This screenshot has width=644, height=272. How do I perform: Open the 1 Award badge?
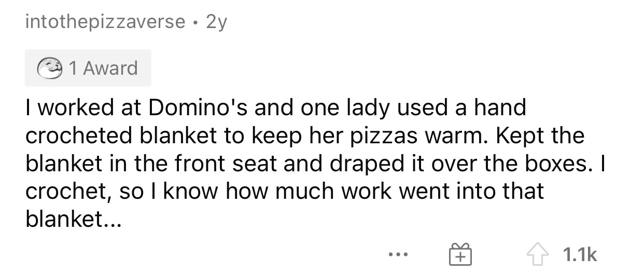(88, 68)
